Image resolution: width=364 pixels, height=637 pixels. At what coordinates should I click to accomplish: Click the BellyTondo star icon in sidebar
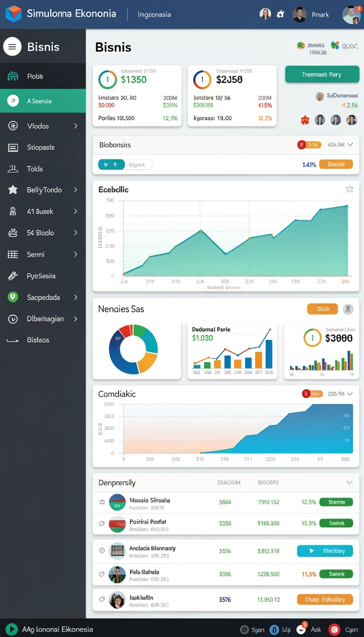pos(13,190)
